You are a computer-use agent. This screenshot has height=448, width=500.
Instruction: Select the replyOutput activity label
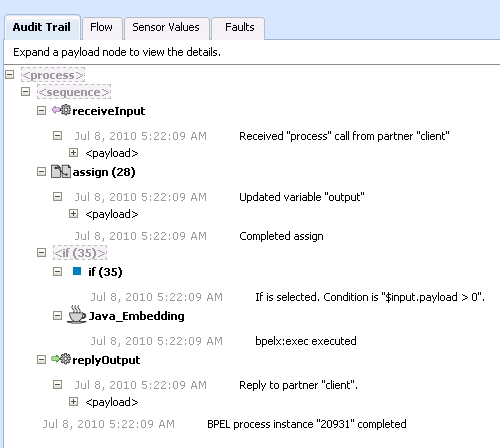click(106, 360)
